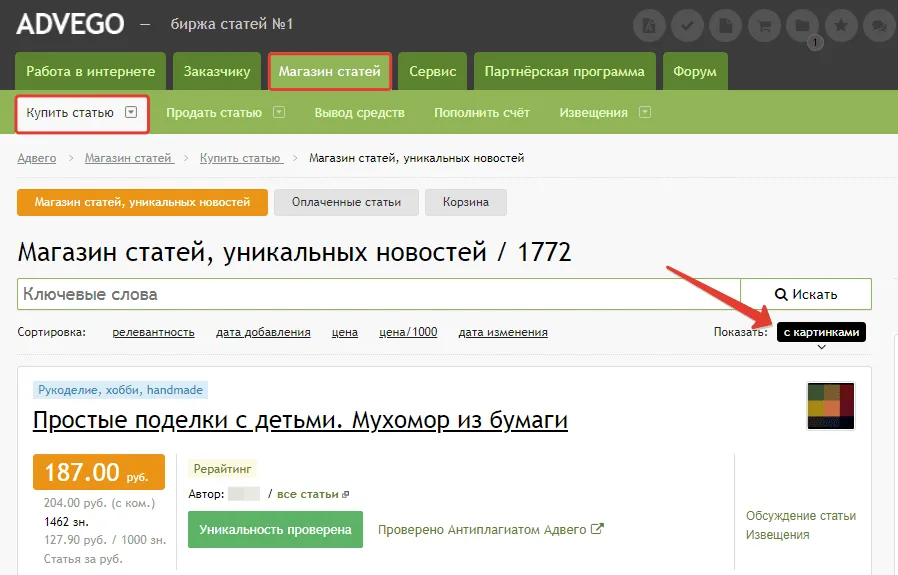This screenshot has width=898, height=575.
Task: Click the Рерайтинг type label
Action: [x=222, y=469]
